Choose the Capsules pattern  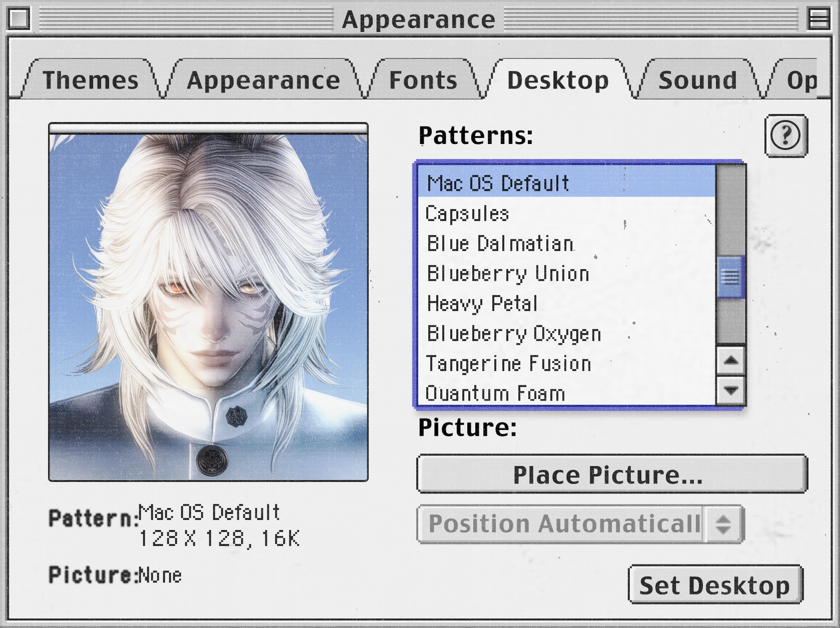(567, 213)
